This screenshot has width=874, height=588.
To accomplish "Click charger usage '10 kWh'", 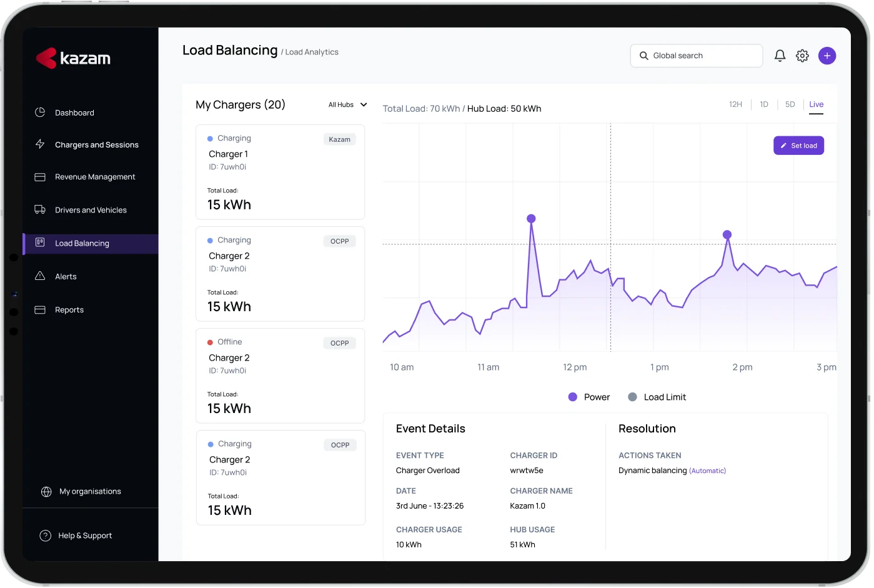I will tap(409, 545).
